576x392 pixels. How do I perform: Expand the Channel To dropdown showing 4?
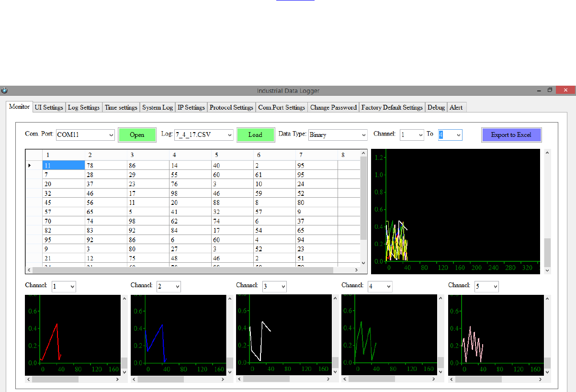459,135
